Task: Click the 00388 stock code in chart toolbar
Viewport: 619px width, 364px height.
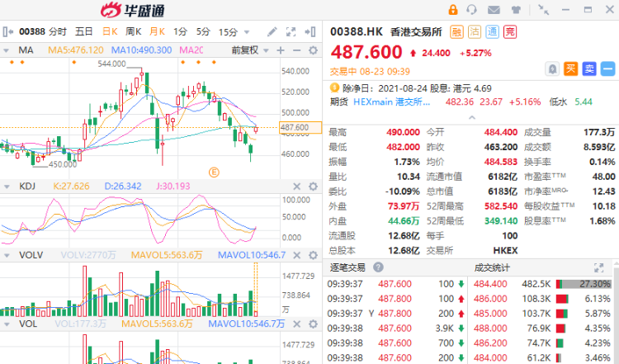Action: [x=32, y=31]
